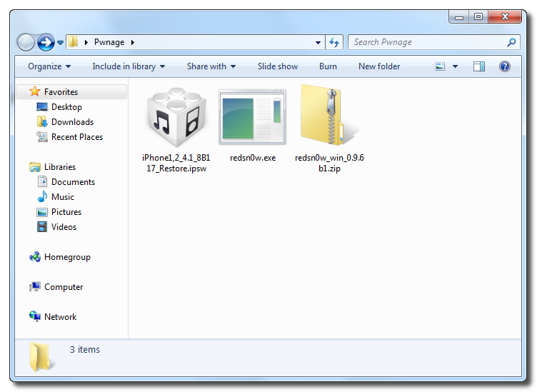Screen dimensions: 537x392
Task: Maximize the Explorer window
Action: click(x=478, y=16)
